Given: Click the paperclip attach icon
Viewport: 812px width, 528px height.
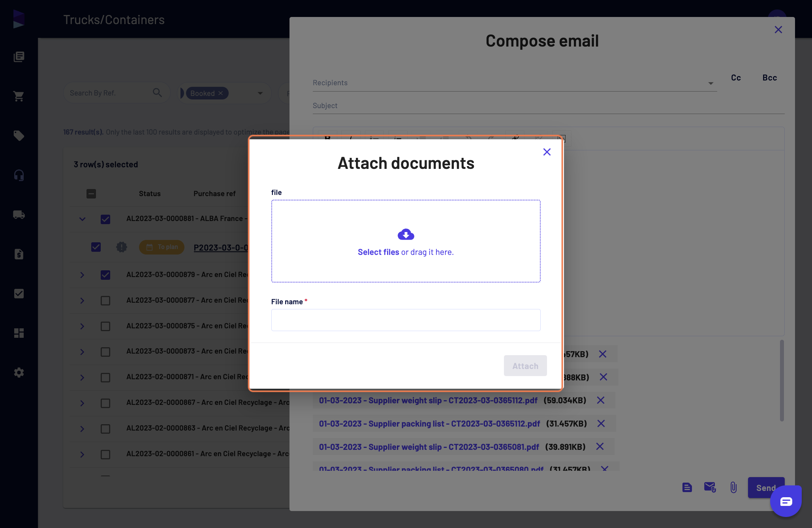Looking at the screenshot, I should (x=733, y=488).
